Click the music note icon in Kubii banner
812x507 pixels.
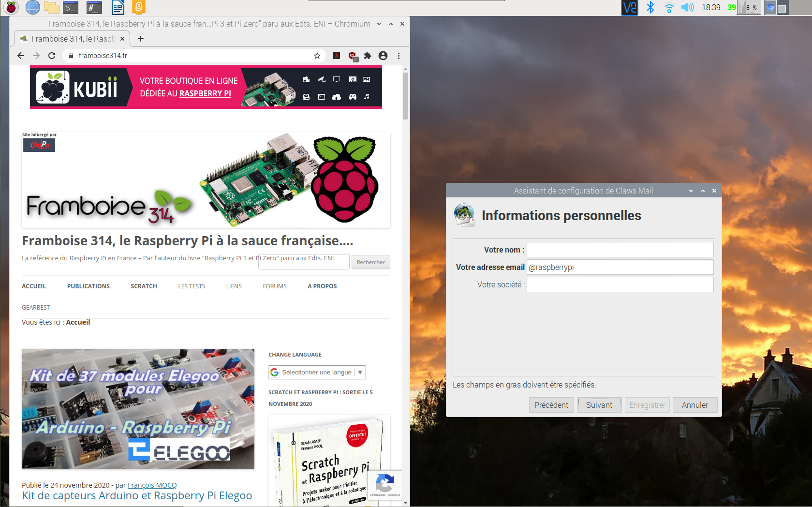click(367, 97)
